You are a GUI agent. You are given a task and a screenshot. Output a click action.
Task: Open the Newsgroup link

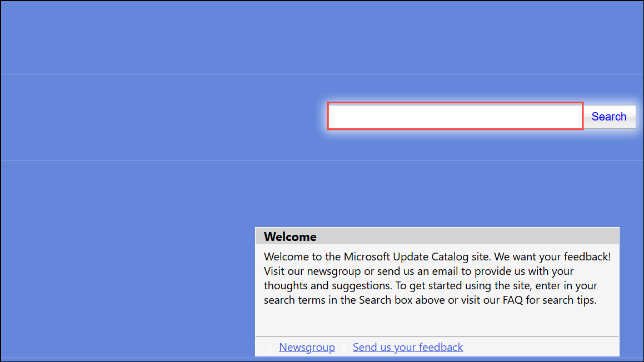click(307, 347)
